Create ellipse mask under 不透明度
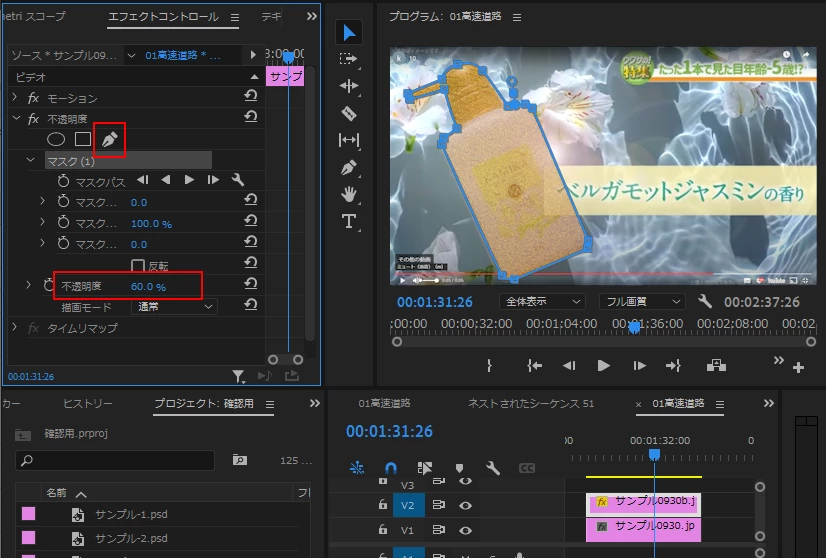This screenshot has width=826, height=558. (56, 139)
